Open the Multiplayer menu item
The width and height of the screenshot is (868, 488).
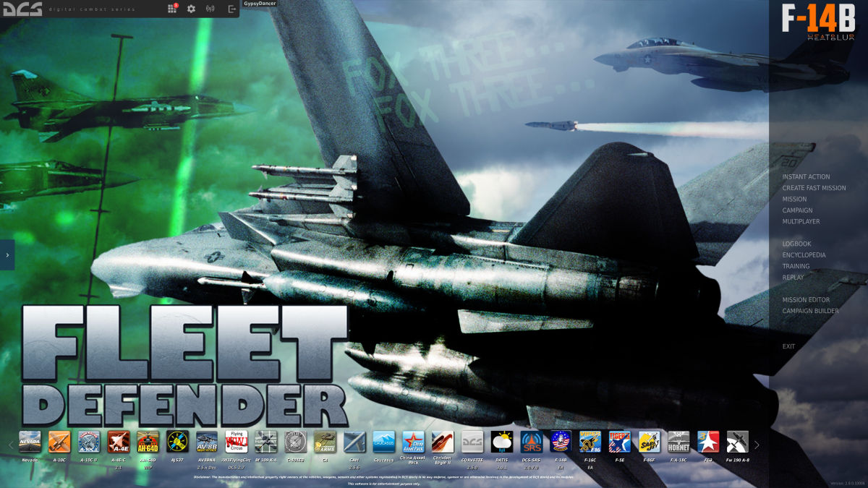tap(801, 221)
